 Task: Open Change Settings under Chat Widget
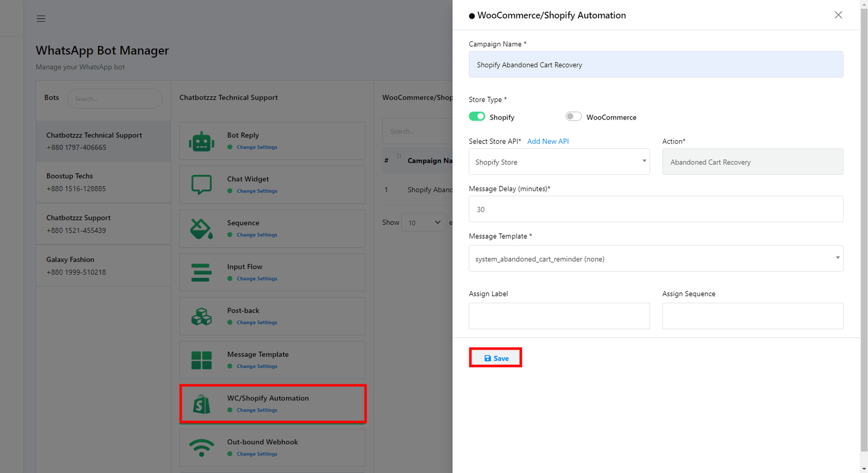tap(257, 191)
